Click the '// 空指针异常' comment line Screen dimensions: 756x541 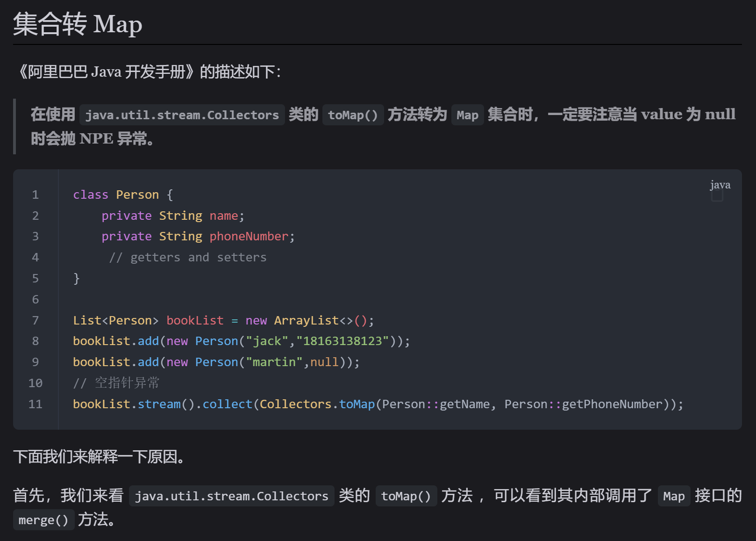pos(116,383)
